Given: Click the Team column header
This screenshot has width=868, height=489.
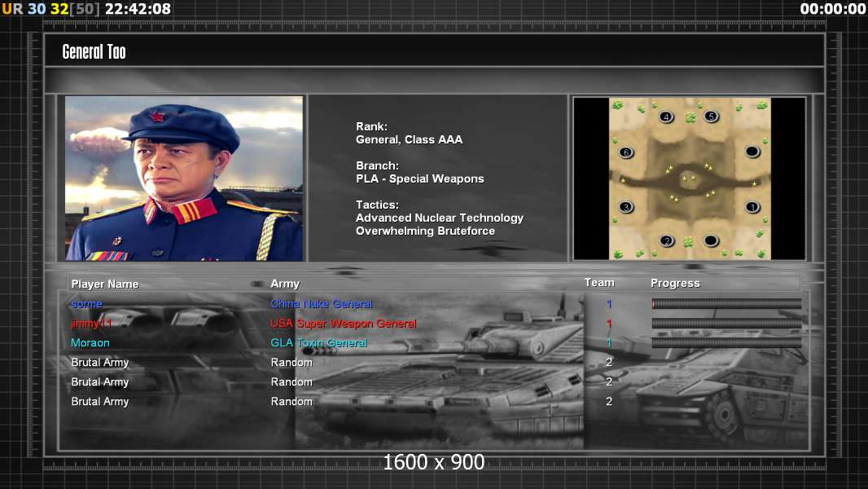Looking at the screenshot, I should pyautogui.click(x=599, y=283).
